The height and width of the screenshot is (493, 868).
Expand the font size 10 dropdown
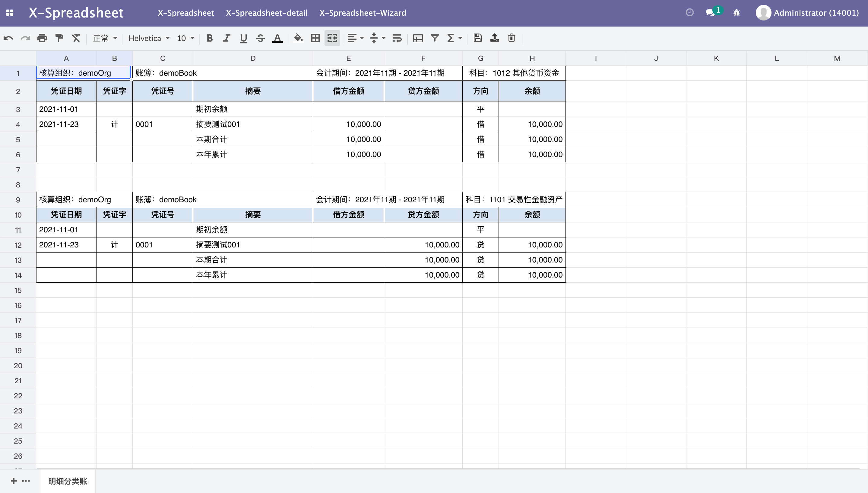(x=186, y=38)
